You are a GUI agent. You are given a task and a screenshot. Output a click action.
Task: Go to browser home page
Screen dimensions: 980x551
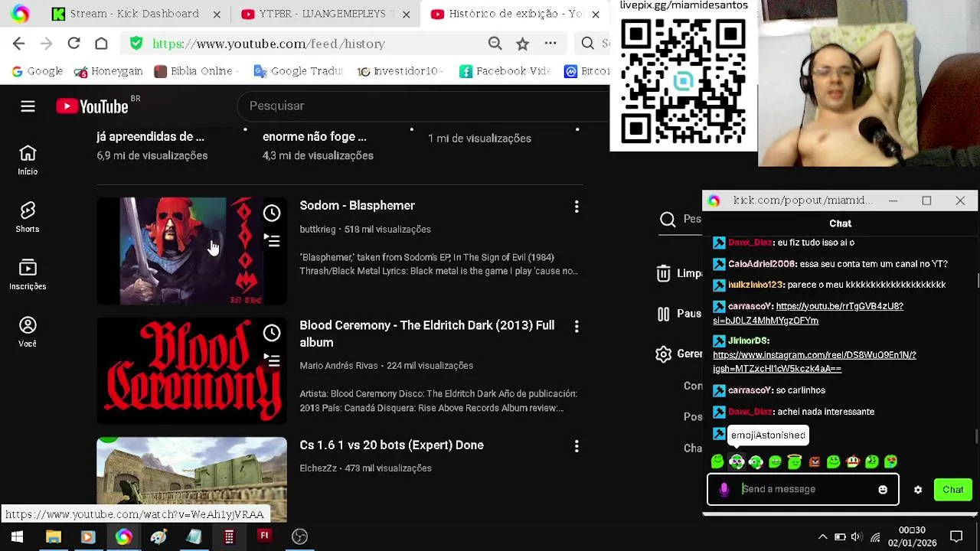[101, 44]
